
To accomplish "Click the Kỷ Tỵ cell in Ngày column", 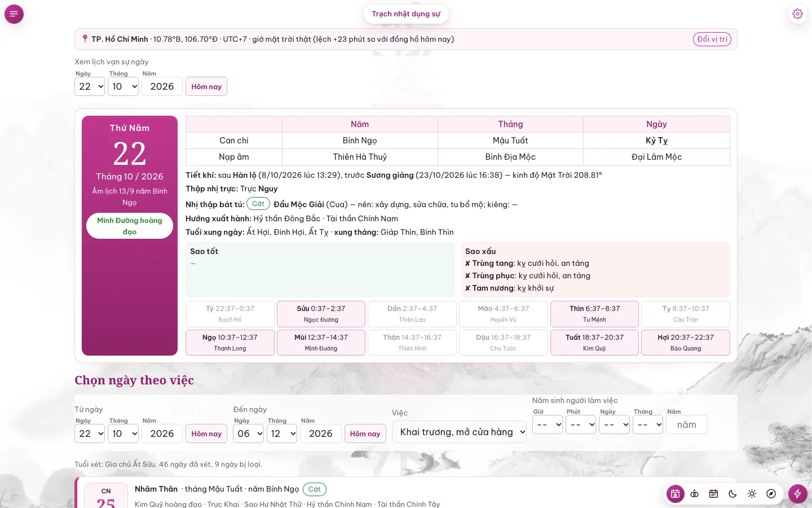I will point(656,141).
